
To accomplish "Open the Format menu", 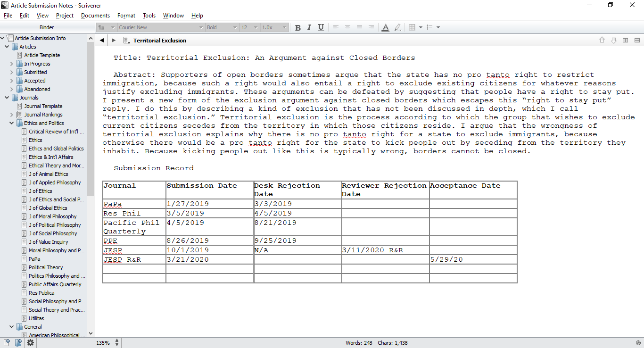I will coord(126,16).
